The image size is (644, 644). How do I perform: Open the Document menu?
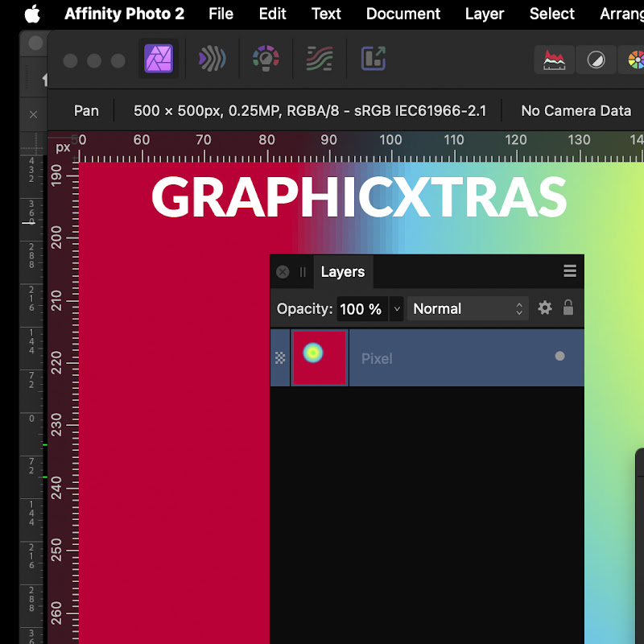click(x=402, y=14)
